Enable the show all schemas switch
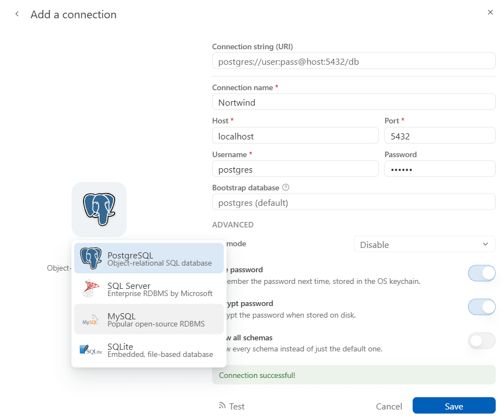The width and height of the screenshot is (504, 420). click(x=481, y=341)
